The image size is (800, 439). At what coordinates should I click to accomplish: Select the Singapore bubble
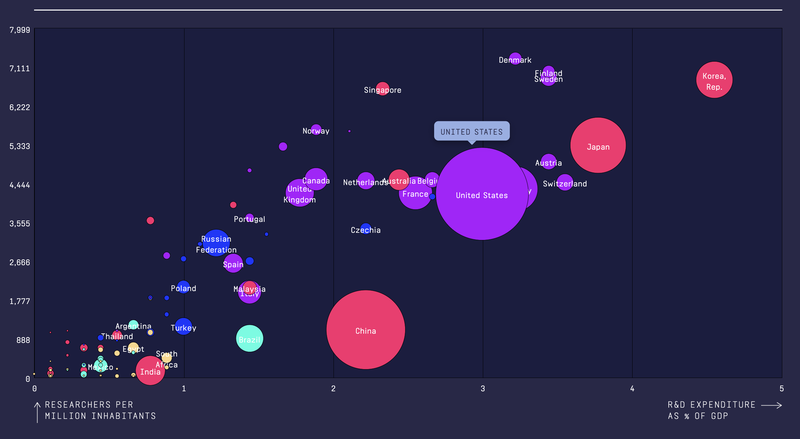click(x=382, y=89)
